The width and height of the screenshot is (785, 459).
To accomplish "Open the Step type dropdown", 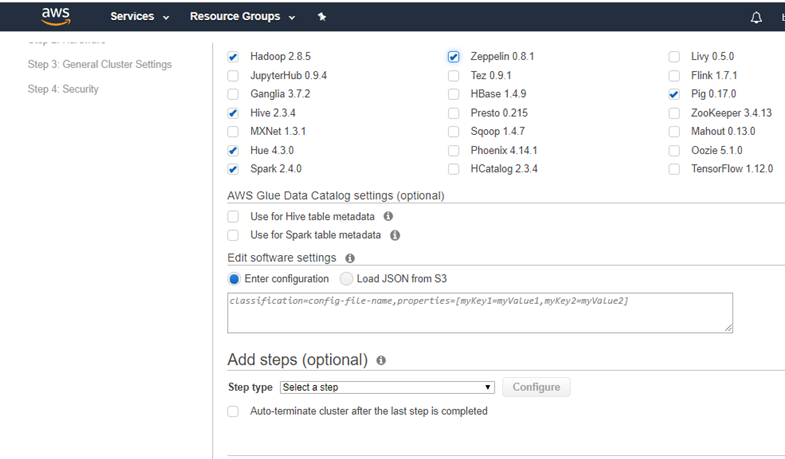I will click(x=387, y=387).
